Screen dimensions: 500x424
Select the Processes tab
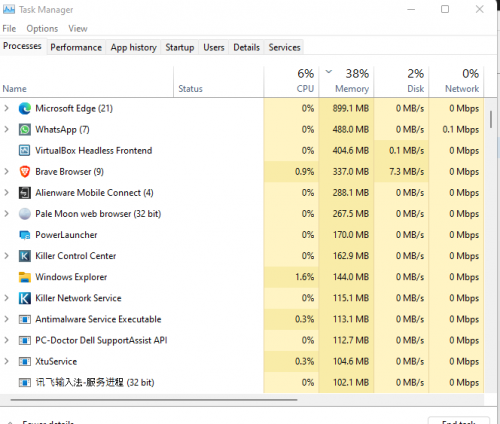(x=22, y=46)
